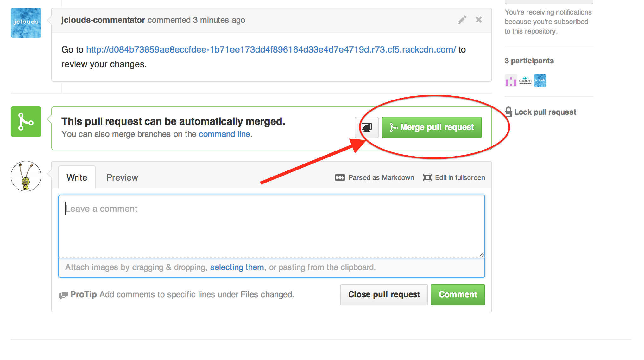Click the Parsed as Markdown icon
This screenshot has width=644, height=360.
(340, 178)
